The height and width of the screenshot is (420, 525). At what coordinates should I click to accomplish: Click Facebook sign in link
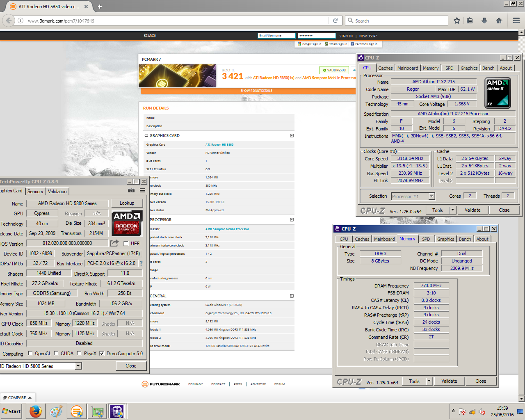pos(364,44)
